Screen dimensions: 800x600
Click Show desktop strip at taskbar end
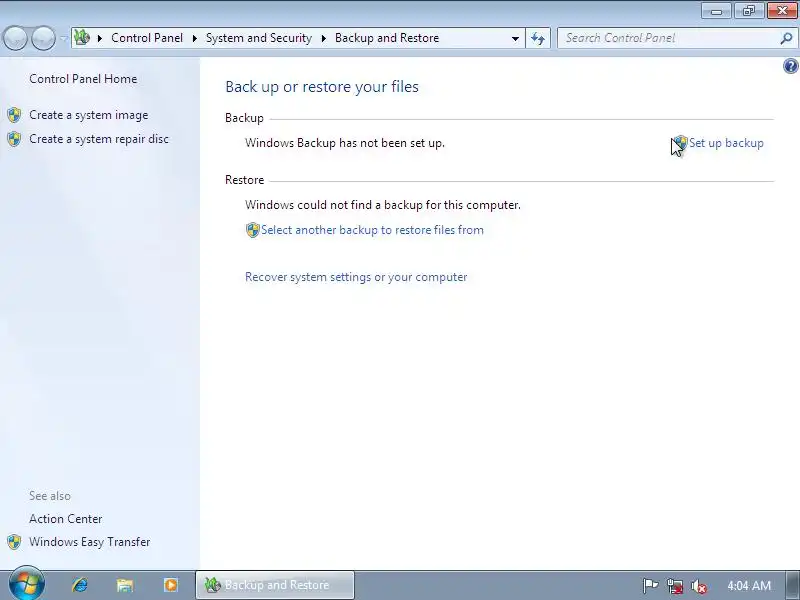tap(793, 585)
